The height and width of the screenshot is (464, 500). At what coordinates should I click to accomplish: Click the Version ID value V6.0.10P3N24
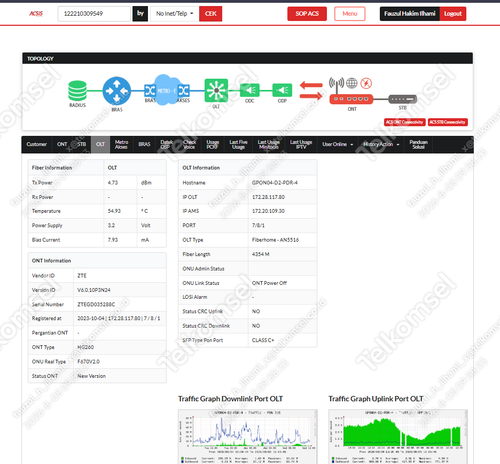(x=94, y=290)
